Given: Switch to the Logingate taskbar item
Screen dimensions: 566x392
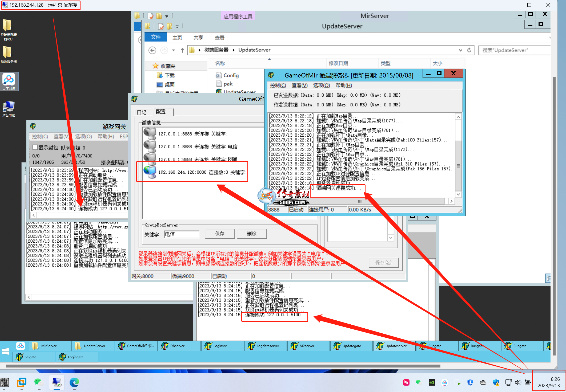Looking at the screenshot, I should [77, 357].
